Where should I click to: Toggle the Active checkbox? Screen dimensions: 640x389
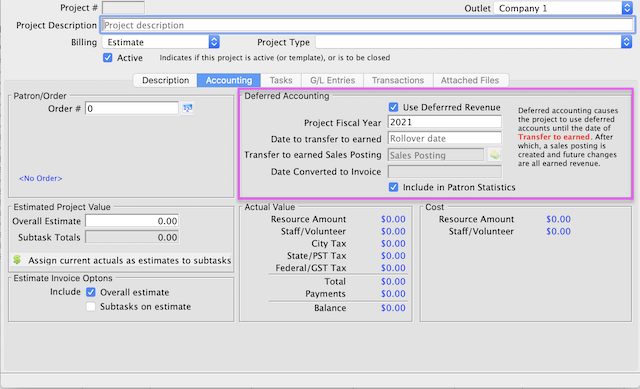coord(108,58)
